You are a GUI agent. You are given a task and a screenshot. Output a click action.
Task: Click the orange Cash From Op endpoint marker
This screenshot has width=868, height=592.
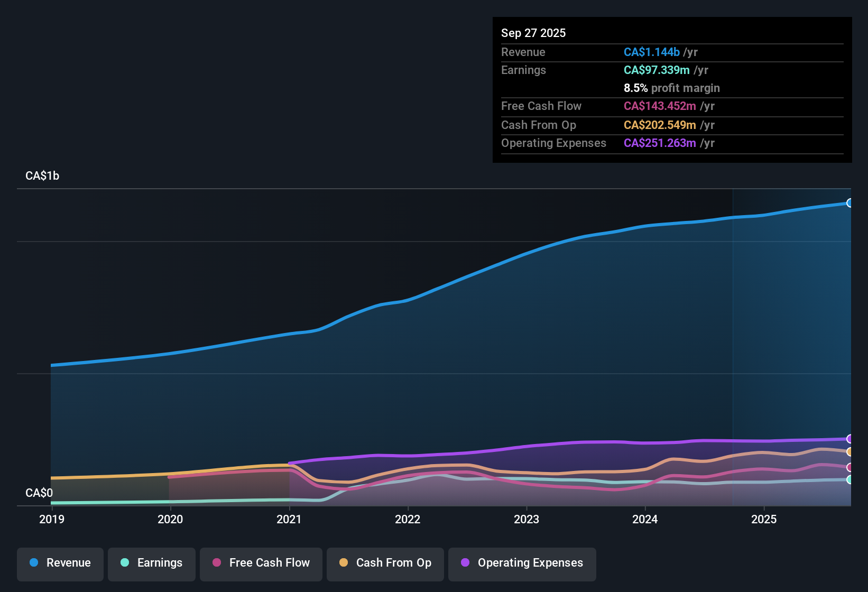click(850, 452)
